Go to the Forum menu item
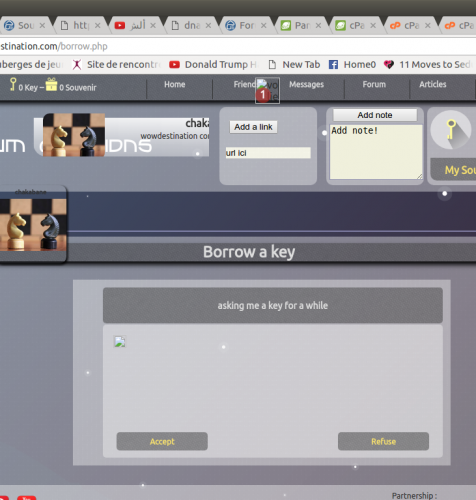Screen dimensions: 476x500 click(374, 84)
